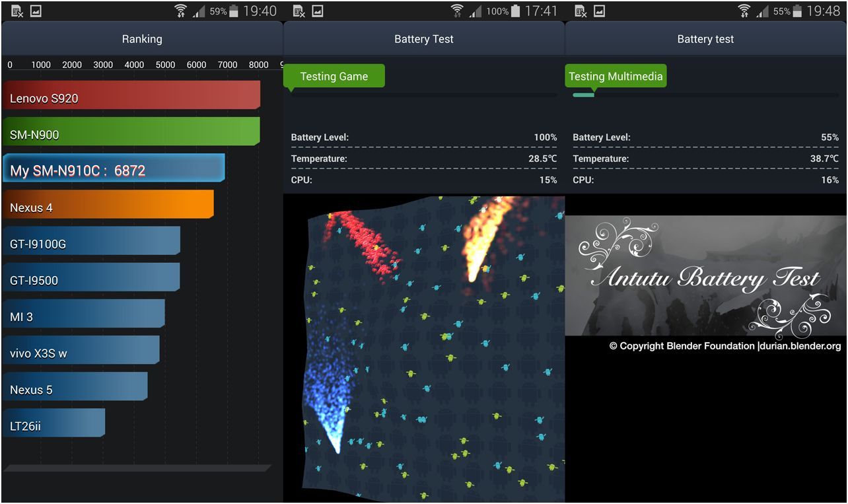
Task: Tap the battery icon showing 55%
Action: pos(798,11)
